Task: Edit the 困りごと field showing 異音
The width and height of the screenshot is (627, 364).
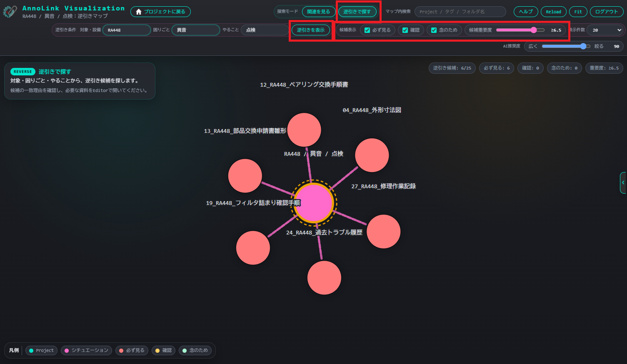Action: coord(196,30)
